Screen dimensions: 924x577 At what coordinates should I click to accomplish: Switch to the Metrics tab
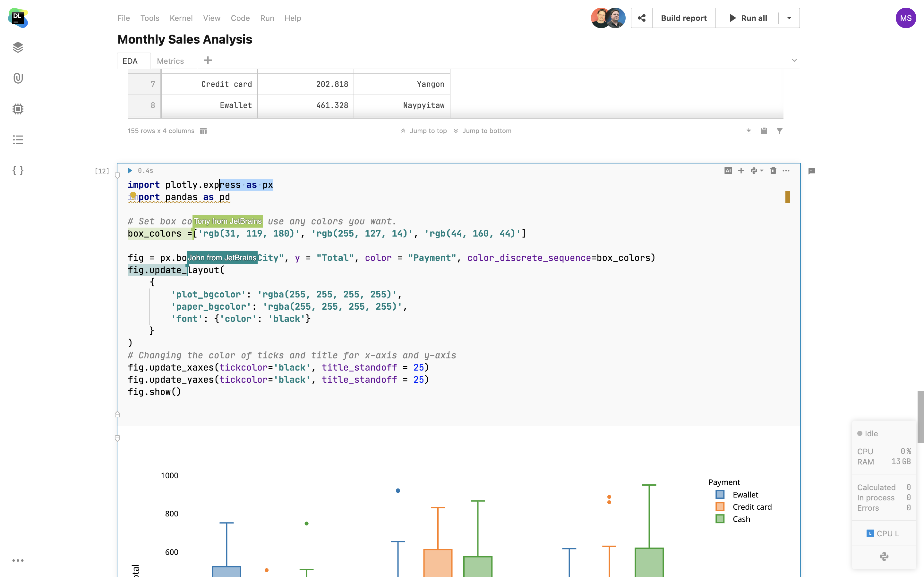pyautogui.click(x=170, y=61)
